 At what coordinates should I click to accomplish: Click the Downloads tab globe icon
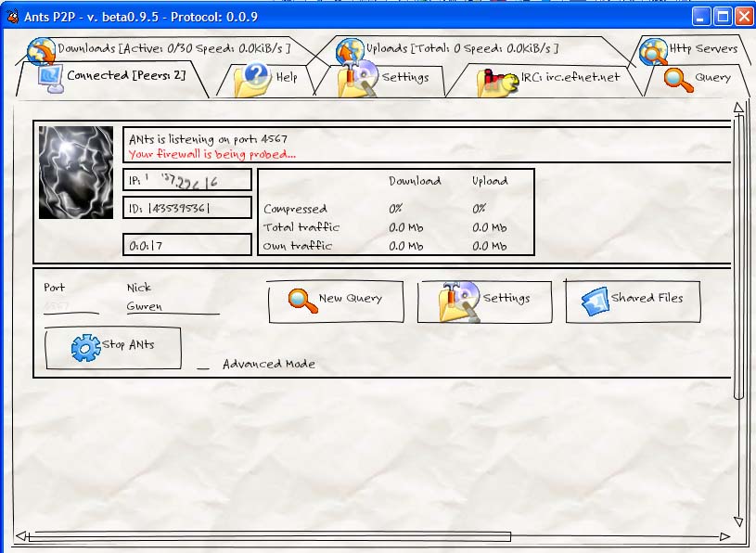[x=41, y=50]
